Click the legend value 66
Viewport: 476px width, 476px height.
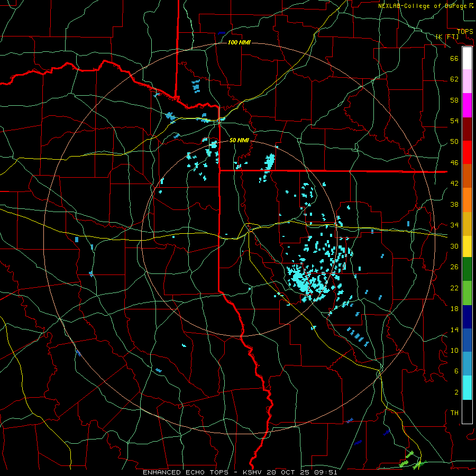454,58
